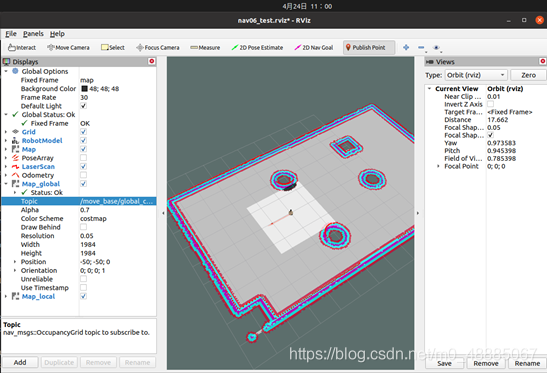Image resolution: width=547 pixels, height=373 pixels.
Task: Open the File menu
Action: coord(11,34)
